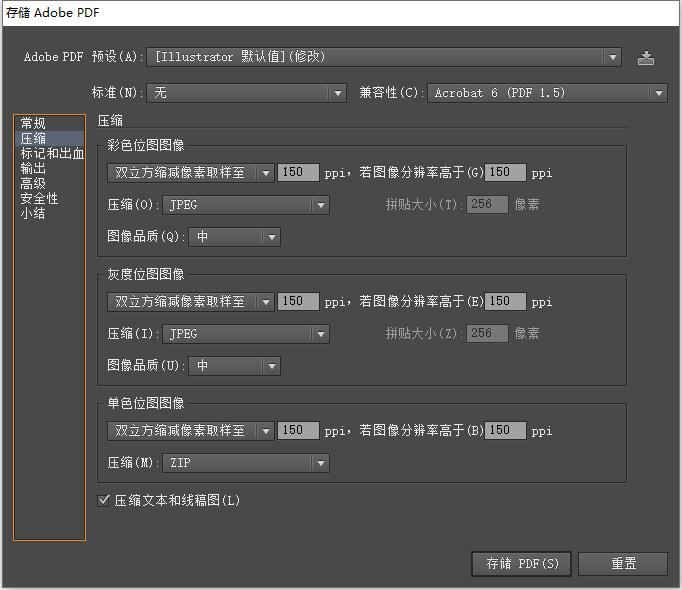Select 常规 in the sidebar
Screen dimensions: 682x590
(33, 123)
